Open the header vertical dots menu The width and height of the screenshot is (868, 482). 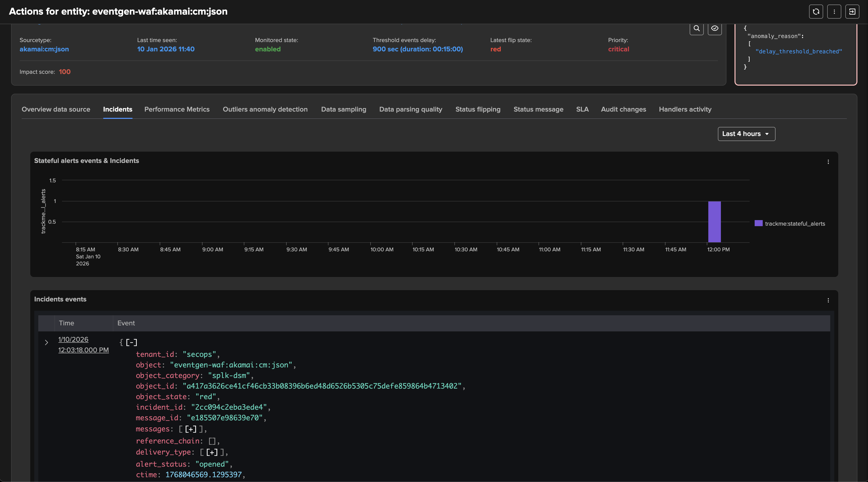coord(834,12)
